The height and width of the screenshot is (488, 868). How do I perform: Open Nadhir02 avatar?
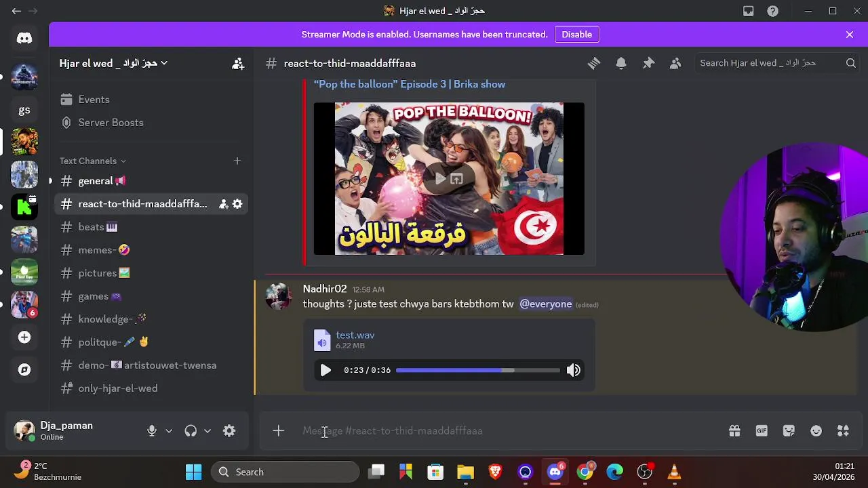tap(278, 296)
